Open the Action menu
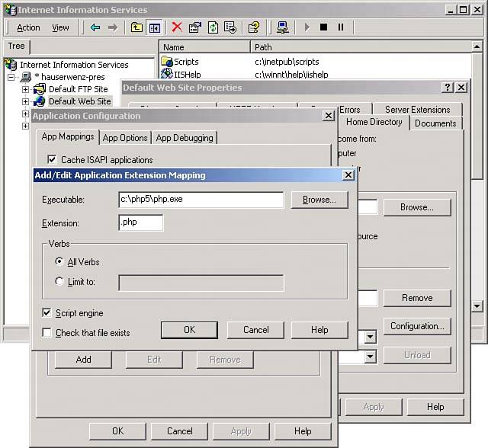This screenshot has height=448, width=488. tap(28, 27)
